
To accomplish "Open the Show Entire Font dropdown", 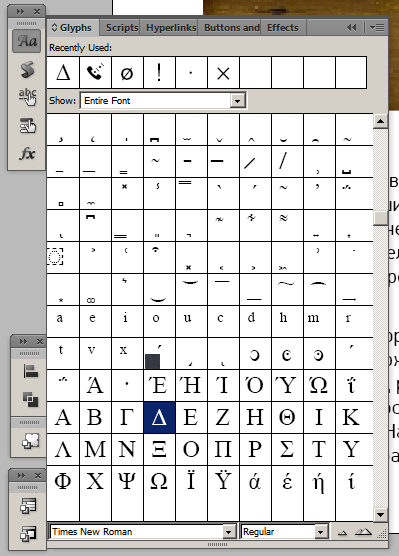I will [238, 101].
